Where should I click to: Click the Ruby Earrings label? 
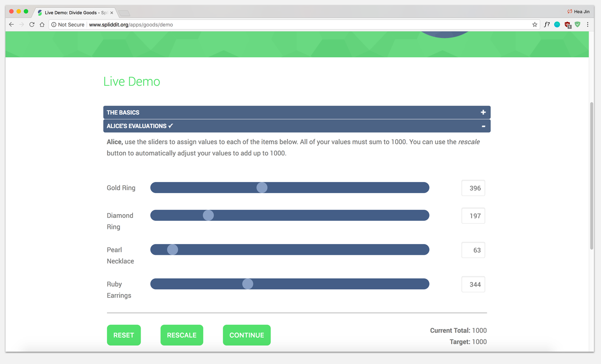pyautogui.click(x=119, y=290)
